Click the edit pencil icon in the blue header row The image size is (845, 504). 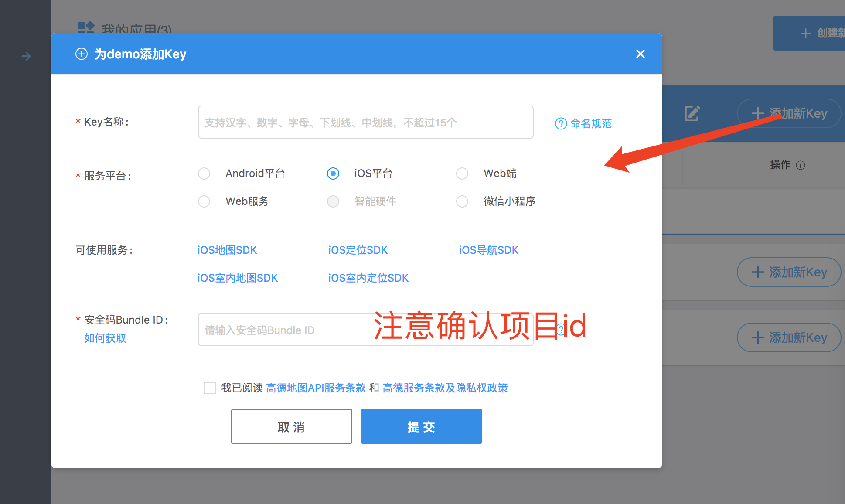[692, 113]
